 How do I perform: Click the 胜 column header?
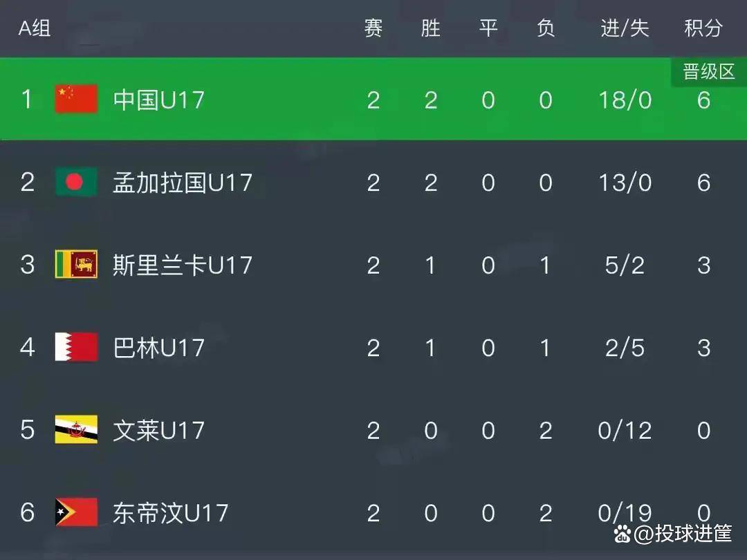[430, 28]
